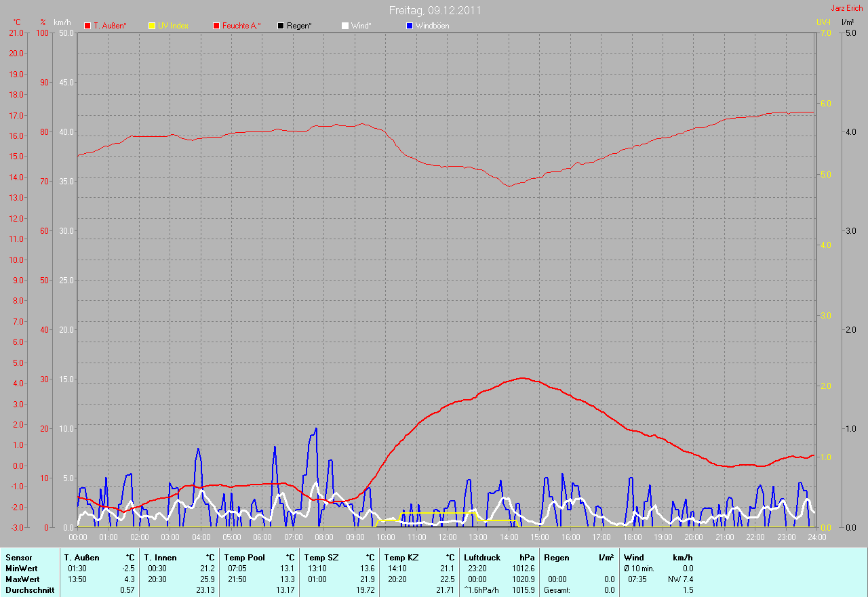Click the white Wind legend swatch
Screen dimensions: 868x597
(x=345, y=26)
